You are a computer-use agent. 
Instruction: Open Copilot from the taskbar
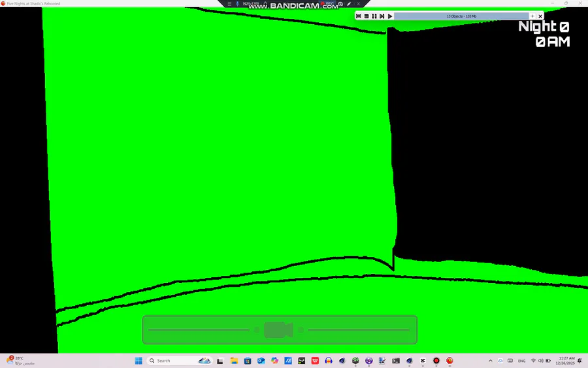[x=275, y=361]
